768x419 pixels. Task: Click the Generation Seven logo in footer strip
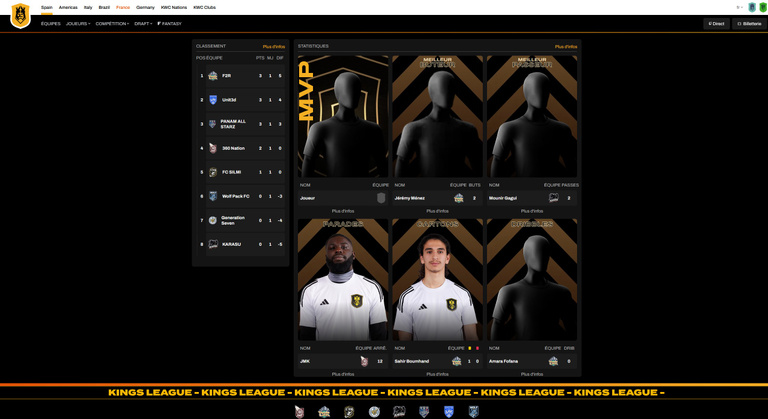(x=374, y=412)
